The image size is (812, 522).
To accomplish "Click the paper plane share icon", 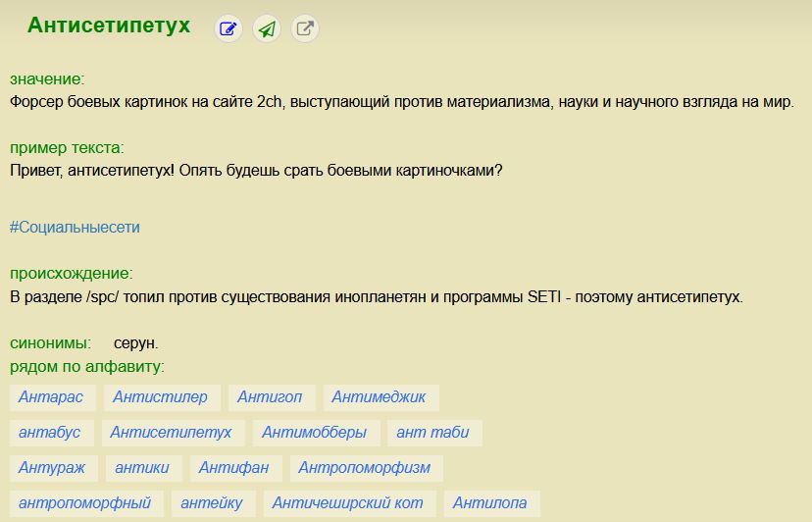I will [x=267, y=29].
